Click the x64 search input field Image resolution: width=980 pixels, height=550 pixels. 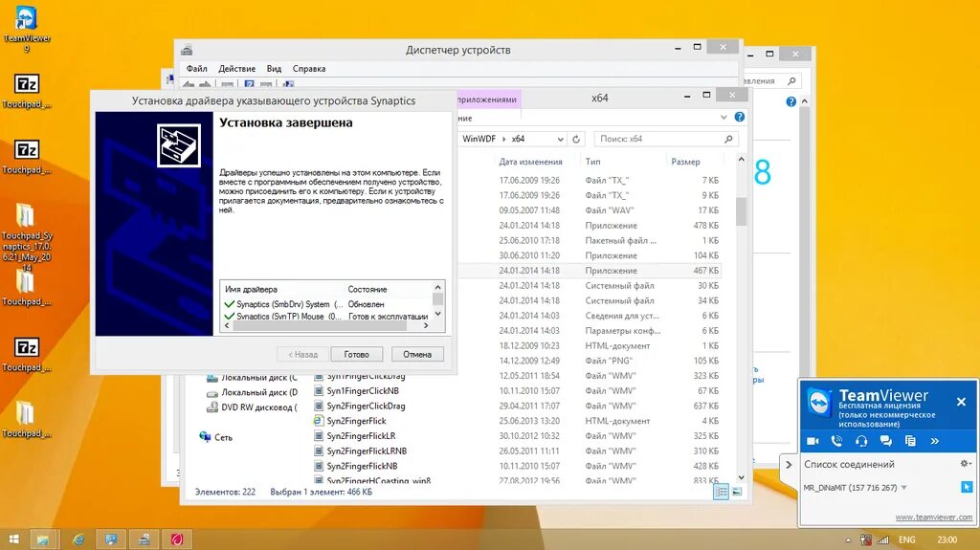(657, 139)
